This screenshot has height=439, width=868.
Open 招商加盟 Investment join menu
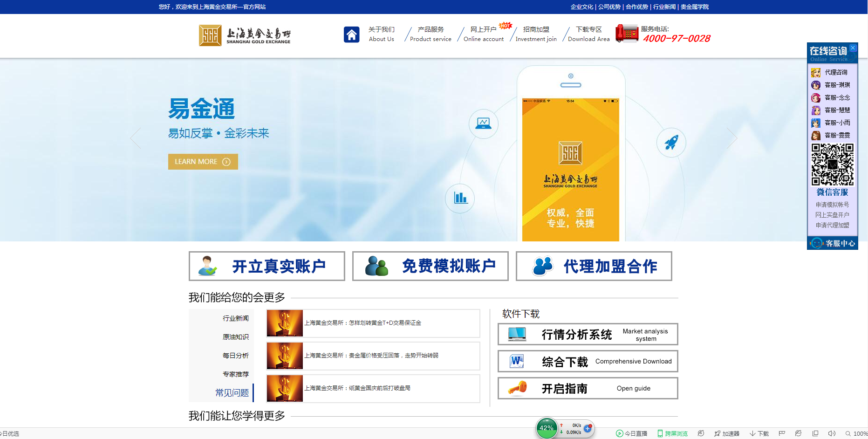point(536,34)
